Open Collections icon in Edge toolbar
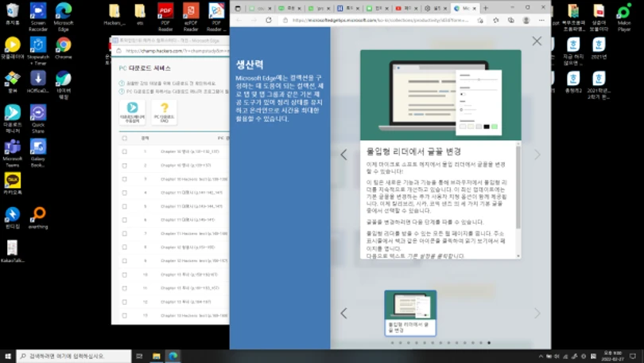The height and width of the screenshot is (363, 644). tap(511, 20)
